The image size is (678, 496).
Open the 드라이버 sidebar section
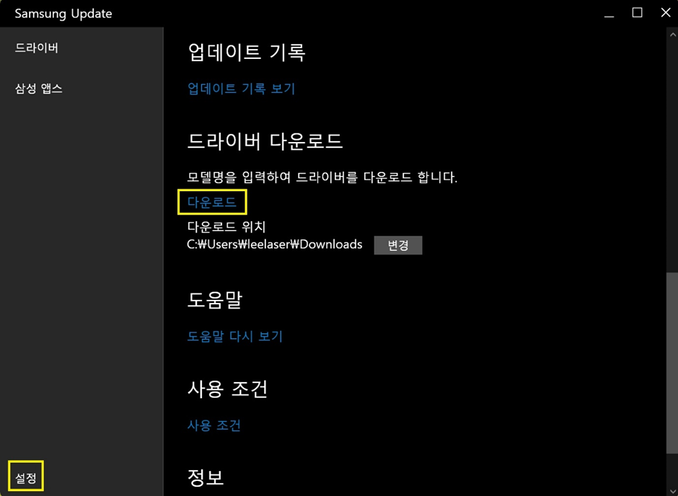click(37, 48)
